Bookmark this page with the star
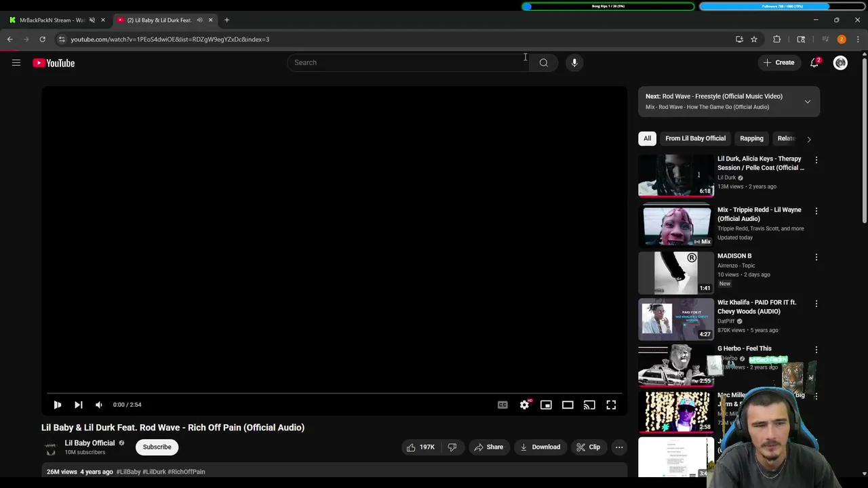Viewport: 868px width, 488px height. [754, 39]
